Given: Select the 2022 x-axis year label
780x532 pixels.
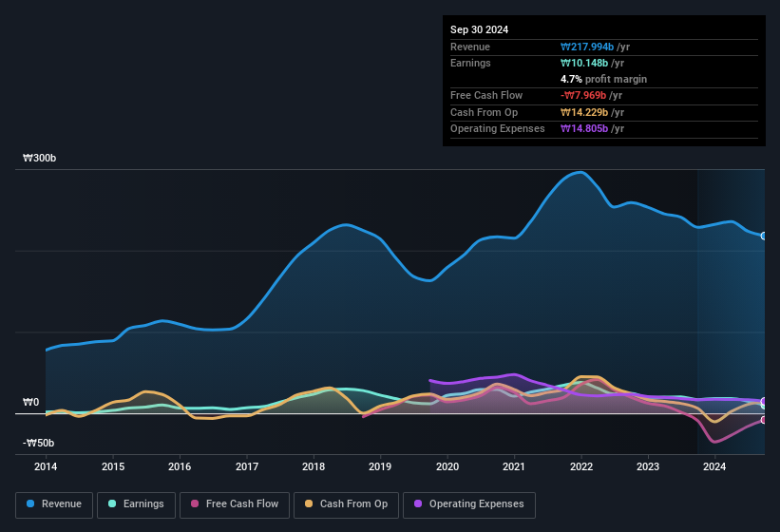Looking at the screenshot, I should coord(581,466).
